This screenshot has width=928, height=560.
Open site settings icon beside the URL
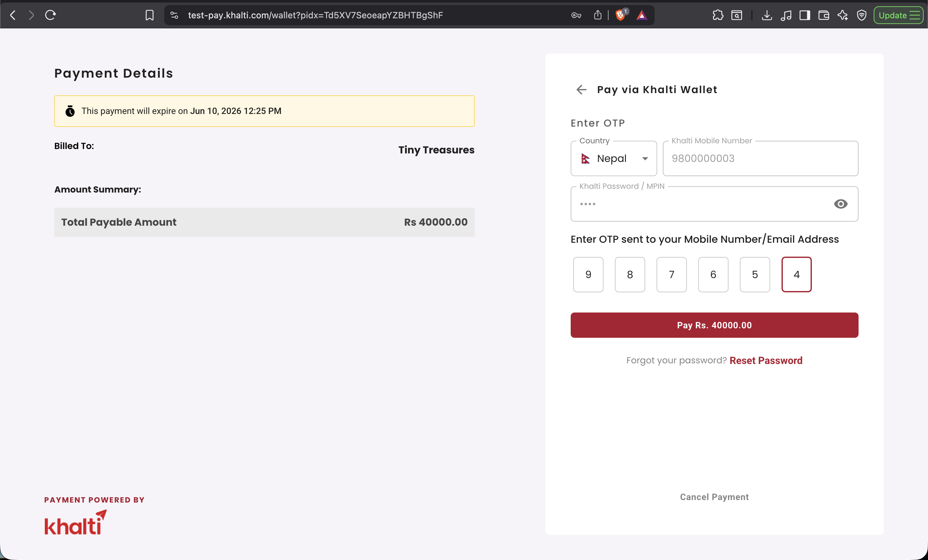pos(174,15)
